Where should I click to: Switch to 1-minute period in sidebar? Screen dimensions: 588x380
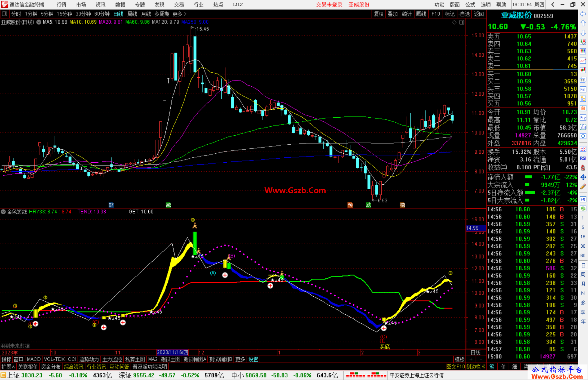583,218
